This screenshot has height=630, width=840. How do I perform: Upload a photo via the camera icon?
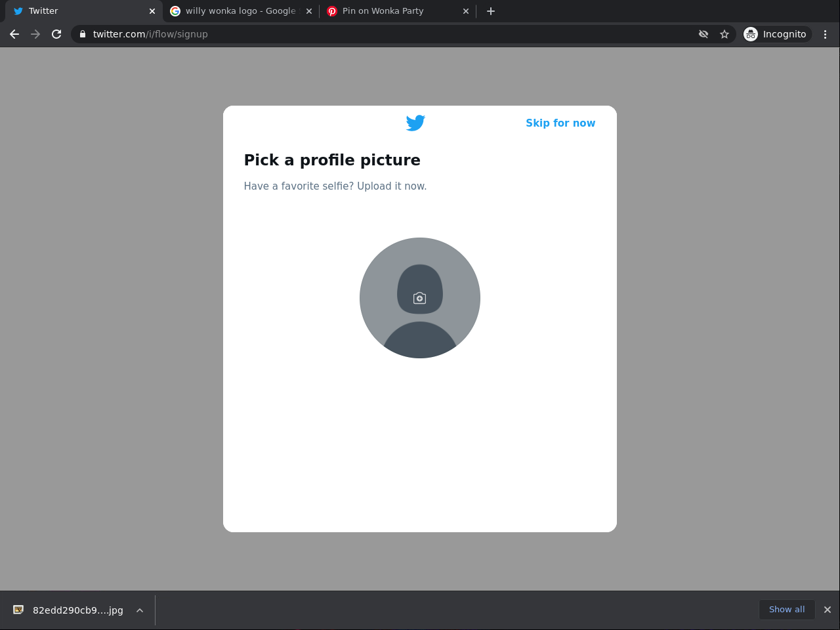pyautogui.click(x=420, y=299)
